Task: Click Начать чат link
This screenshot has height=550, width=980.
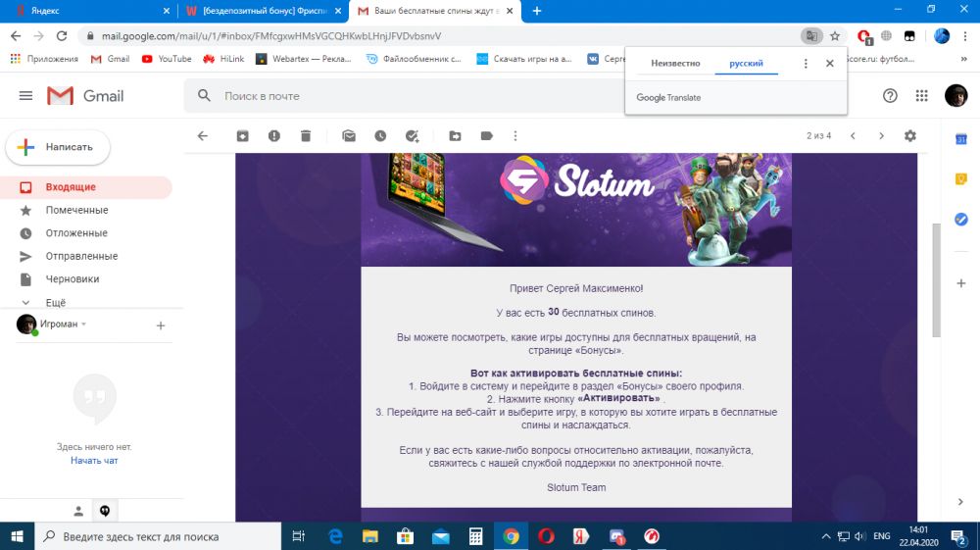Action: (x=94, y=461)
